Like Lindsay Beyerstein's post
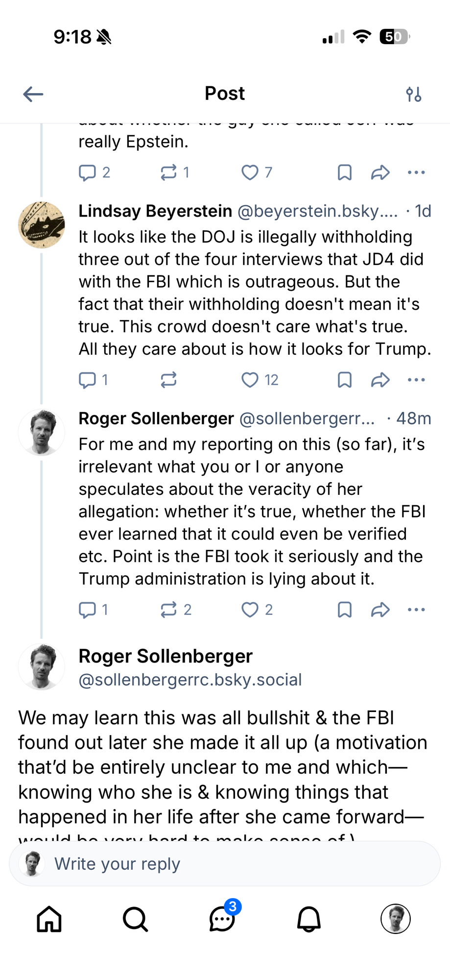This screenshot has width=450, height=980. [x=250, y=380]
